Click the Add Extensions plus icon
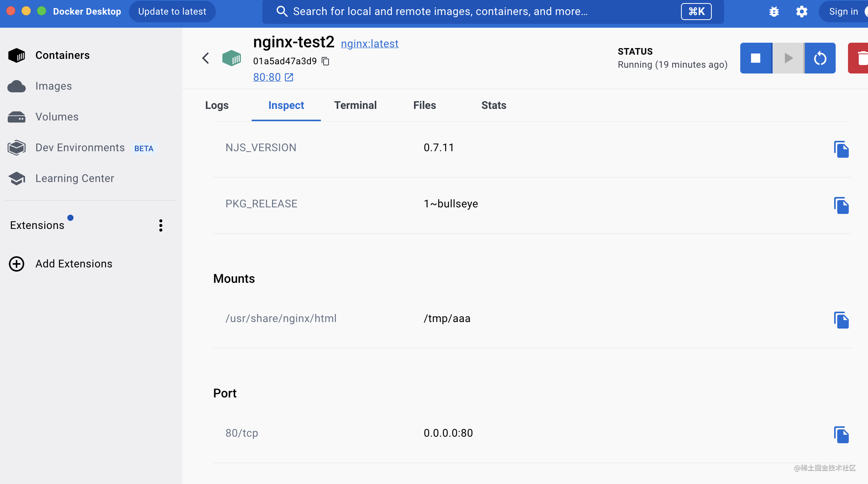The width and height of the screenshot is (868, 484). pyautogui.click(x=16, y=264)
